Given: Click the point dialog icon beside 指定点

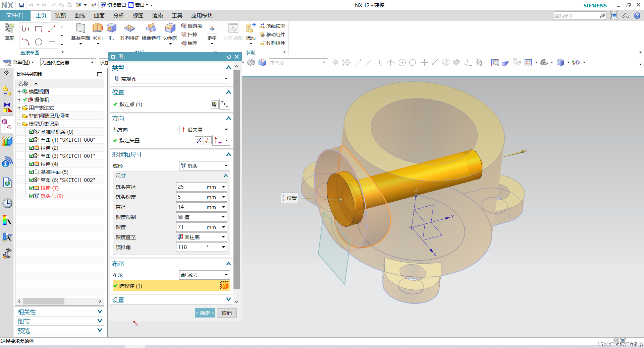Looking at the screenshot, I should point(225,105).
